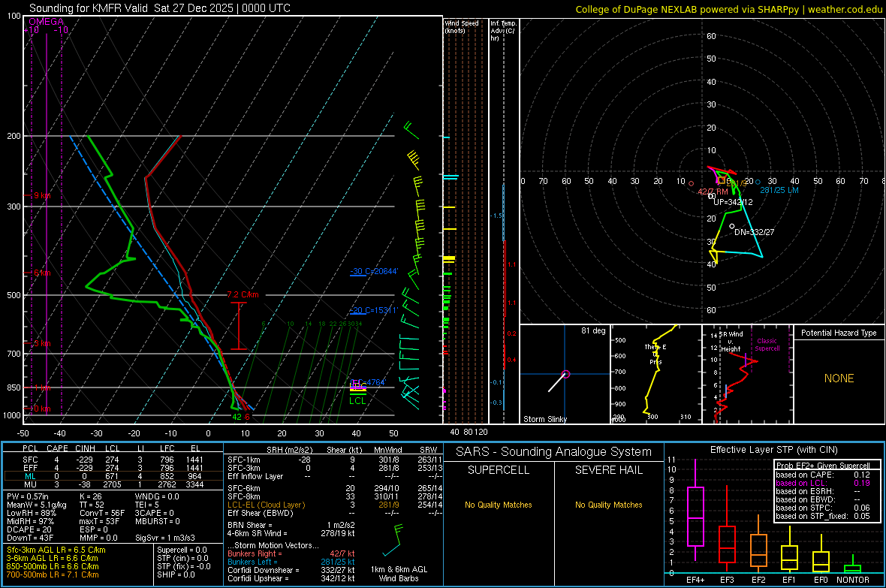The width and height of the screenshot is (886, 588).
Task: Click the 'Corfidi Upshear = 342/12 kt' line
Action: point(291,578)
